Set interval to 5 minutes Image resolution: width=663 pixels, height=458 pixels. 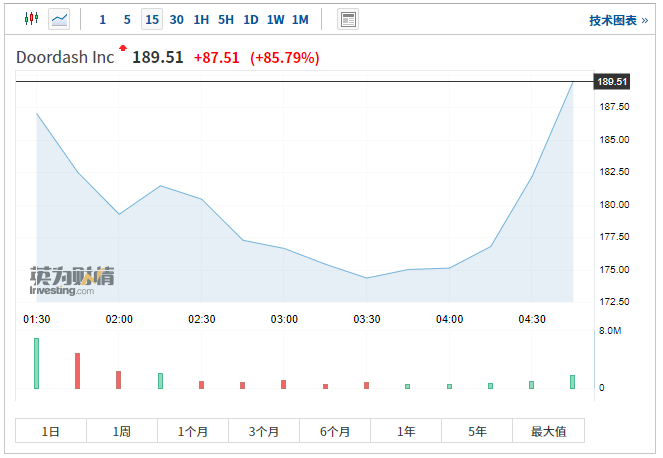pyautogui.click(x=127, y=19)
